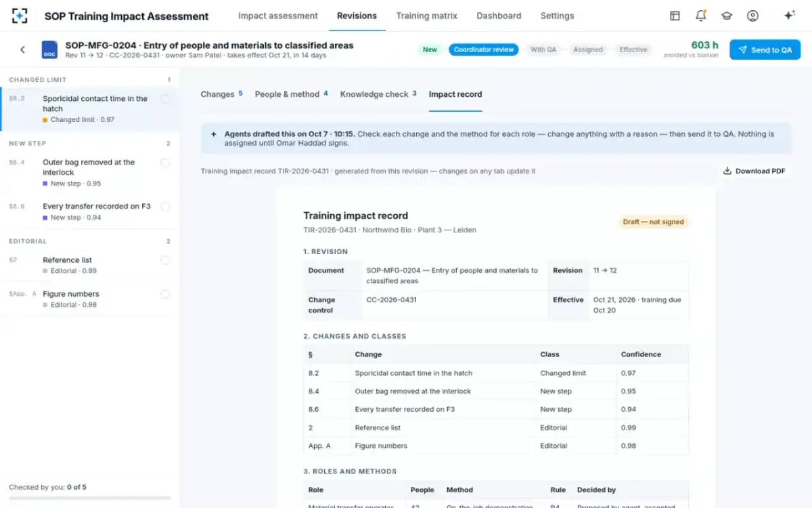Open the Dashboard menu
The width and height of the screenshot is (812, 508).
(499, 16)
